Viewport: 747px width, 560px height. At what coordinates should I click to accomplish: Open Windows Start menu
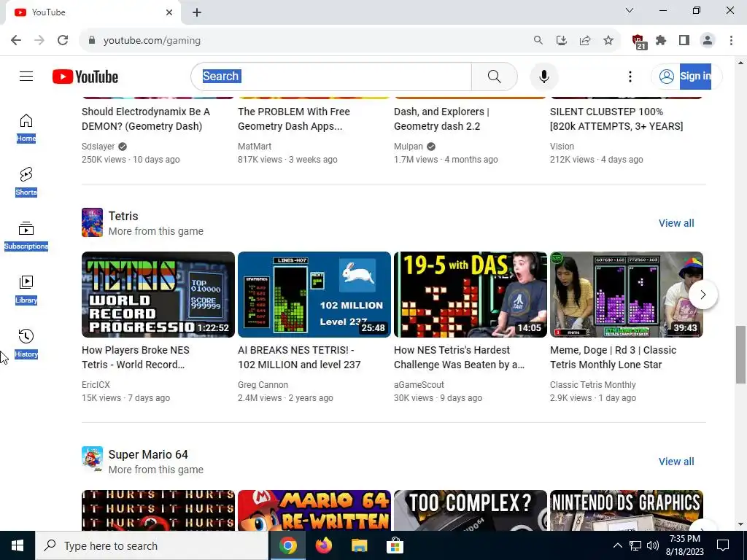pos(18,545)
